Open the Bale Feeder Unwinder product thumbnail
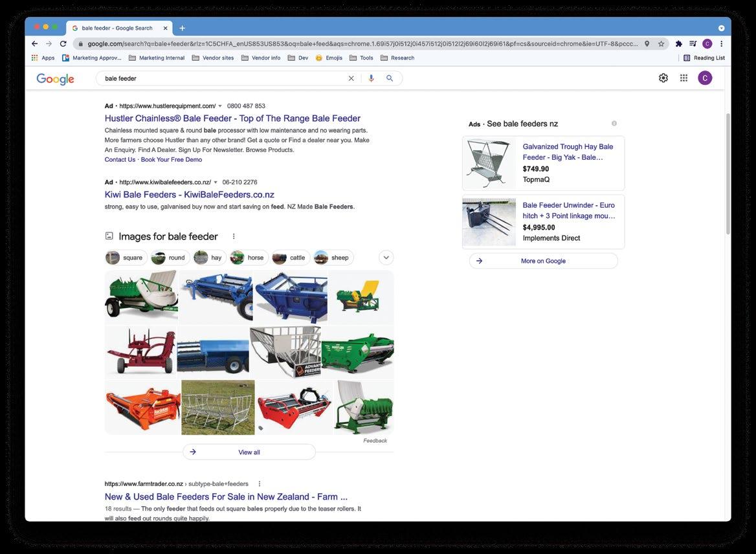This screenshot has height=554, width=756. [489, 222]
